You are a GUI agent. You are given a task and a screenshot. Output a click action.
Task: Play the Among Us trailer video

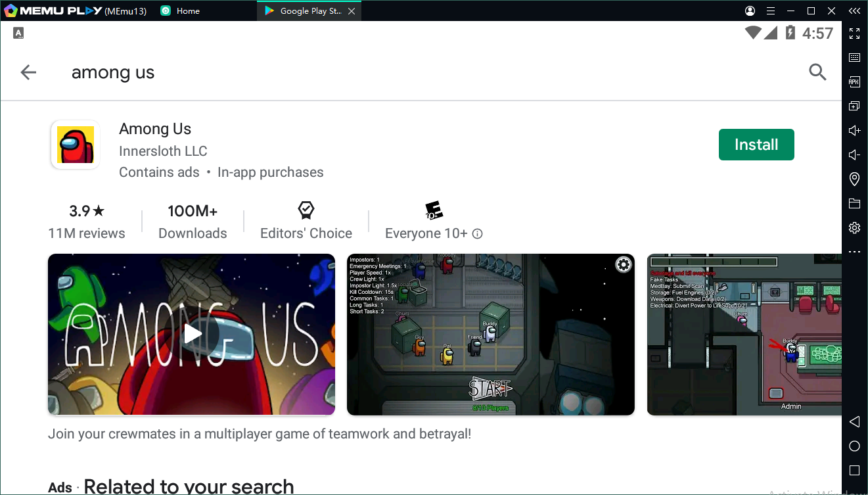click(192, 334)
